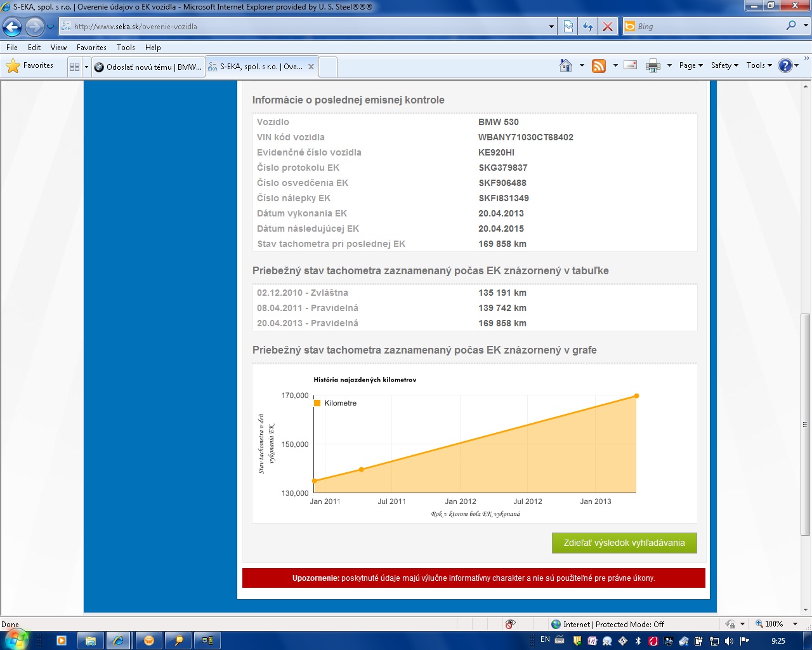Click the Refresh page icon

(x=588, y=27)
